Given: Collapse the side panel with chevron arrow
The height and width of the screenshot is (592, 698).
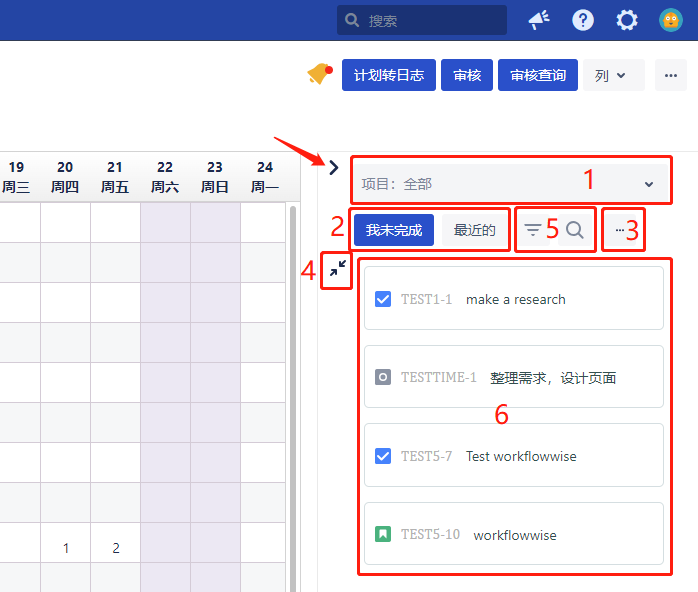Looking at the screenshot, I should click(x=333, y=168).
